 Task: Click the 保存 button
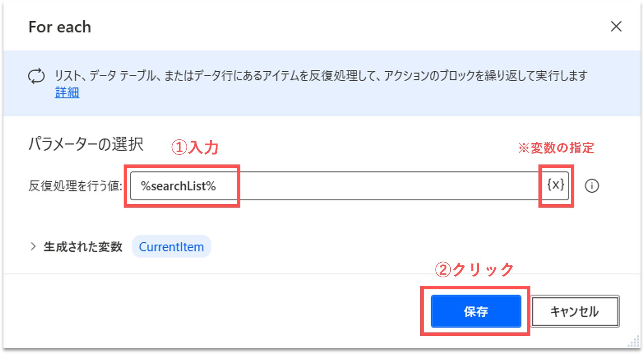[x=476, y=311]
